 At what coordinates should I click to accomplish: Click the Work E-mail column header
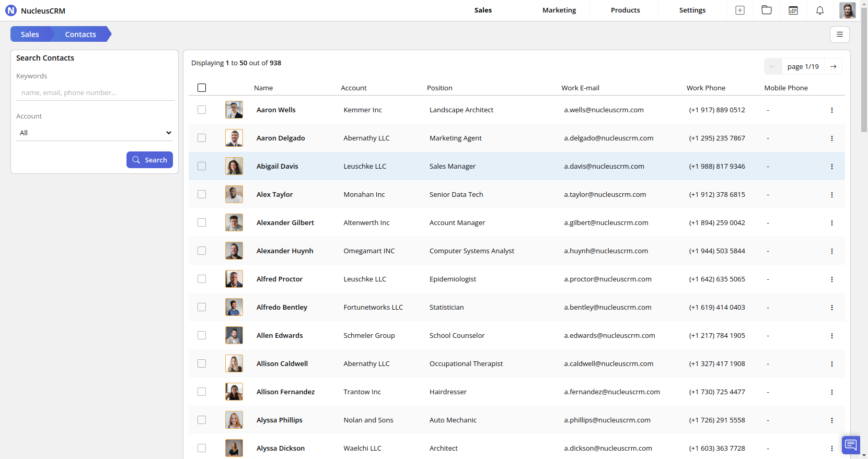[580, 88]
